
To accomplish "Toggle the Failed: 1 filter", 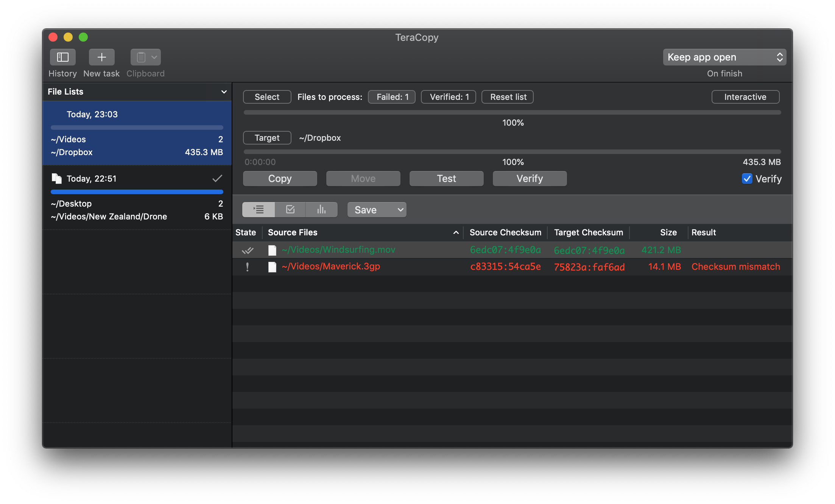I will coord(391,96).
